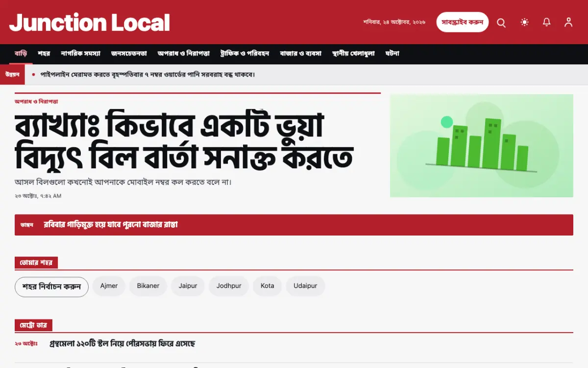Click the অপরাধ ও নিরাপত্তা category label above headline

pyautogui.click(x=36, y=102)
